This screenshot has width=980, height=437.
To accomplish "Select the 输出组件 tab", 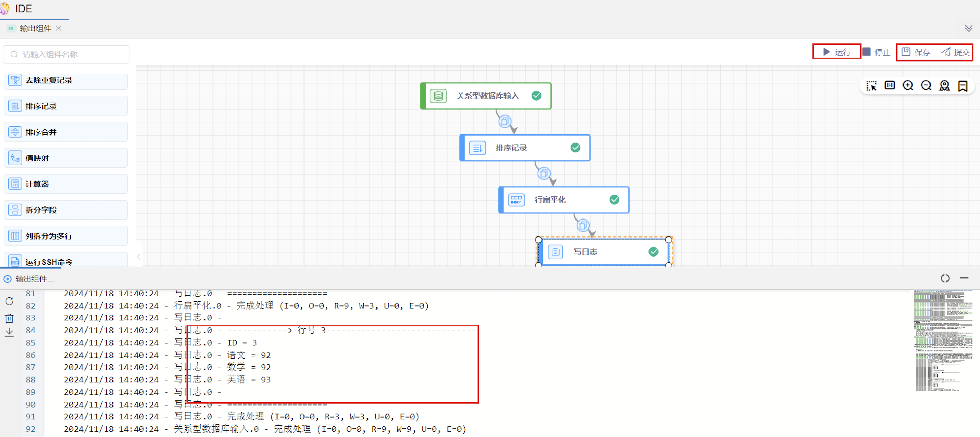I will tap(35, 28).
